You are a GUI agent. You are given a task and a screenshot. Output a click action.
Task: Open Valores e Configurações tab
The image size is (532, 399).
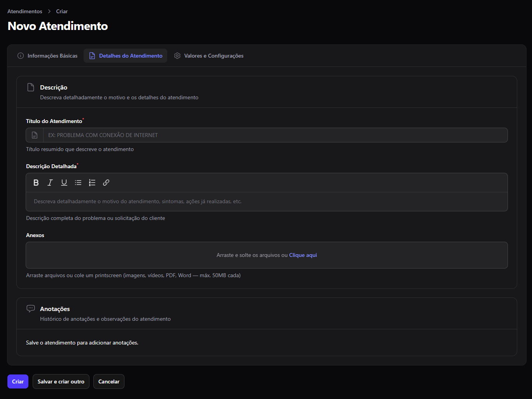point(209,56)
